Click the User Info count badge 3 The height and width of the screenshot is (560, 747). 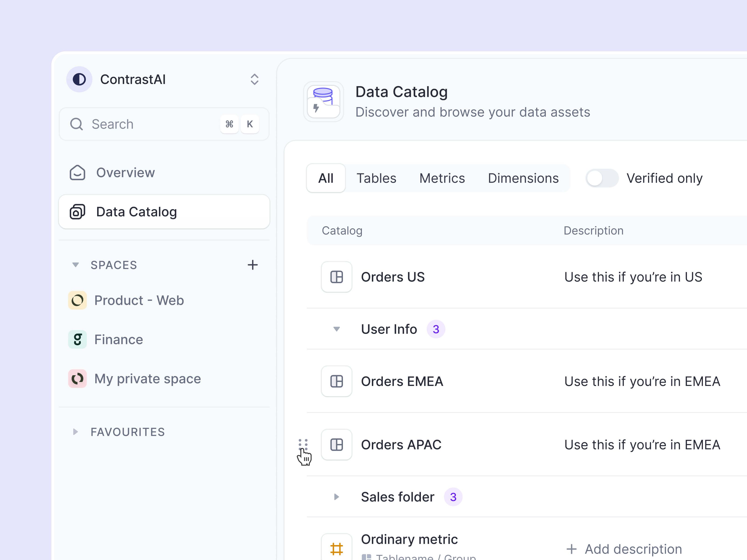tap(436, 329)
